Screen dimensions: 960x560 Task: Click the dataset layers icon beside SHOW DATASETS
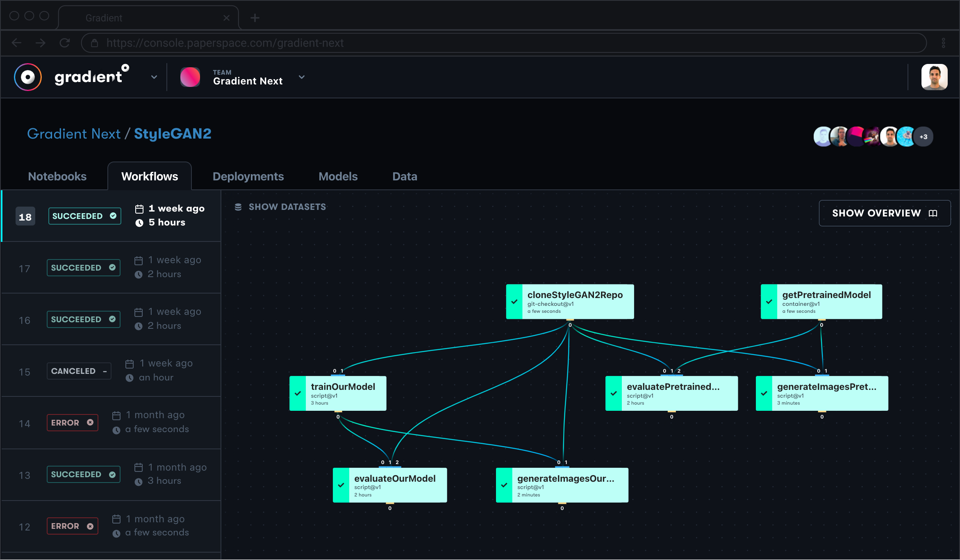(x=239, y=206)
